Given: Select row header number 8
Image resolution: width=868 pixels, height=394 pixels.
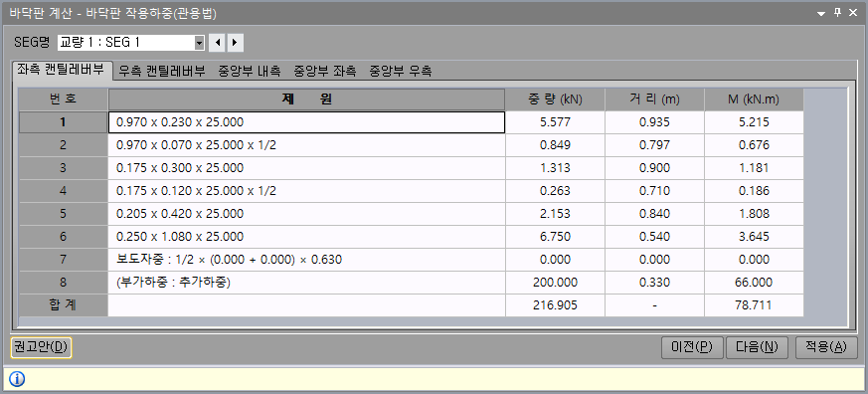Looking at the screenshot, I should pyautogui.click(x=64, y=283).
